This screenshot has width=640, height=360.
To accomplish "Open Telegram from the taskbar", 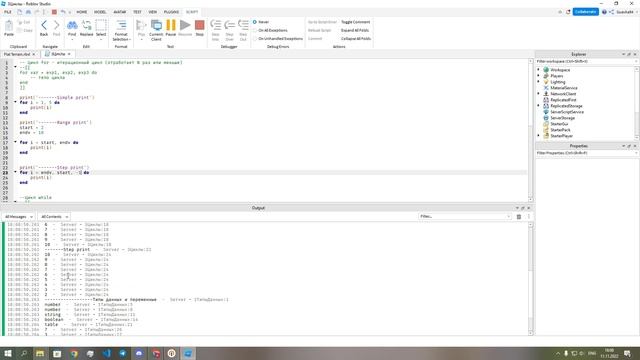I will tap(122, 353).
